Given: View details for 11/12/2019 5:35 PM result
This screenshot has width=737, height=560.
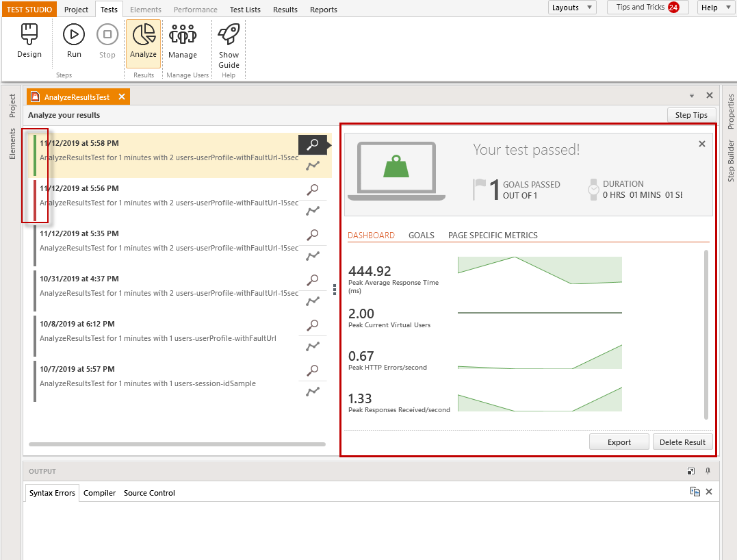Looking at the screenshot, I should pyautogui.click(x=313, y=235).
